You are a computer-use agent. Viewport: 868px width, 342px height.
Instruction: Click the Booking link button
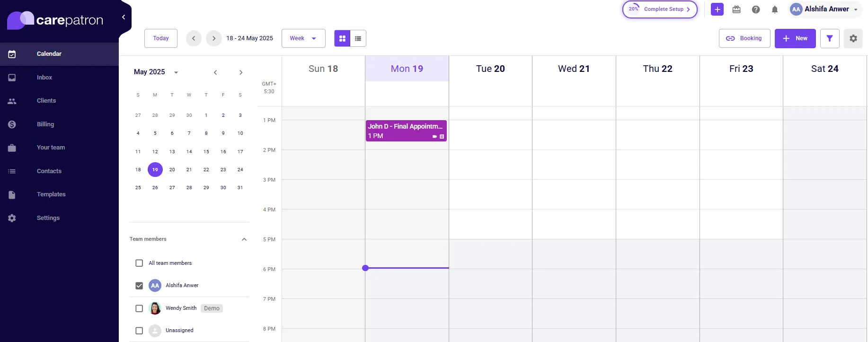744,38
